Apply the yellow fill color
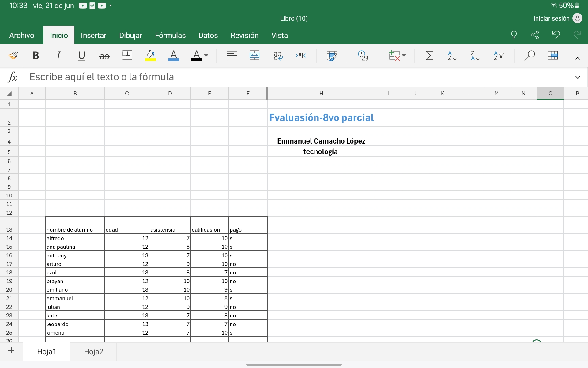 (x=150, y=56)
